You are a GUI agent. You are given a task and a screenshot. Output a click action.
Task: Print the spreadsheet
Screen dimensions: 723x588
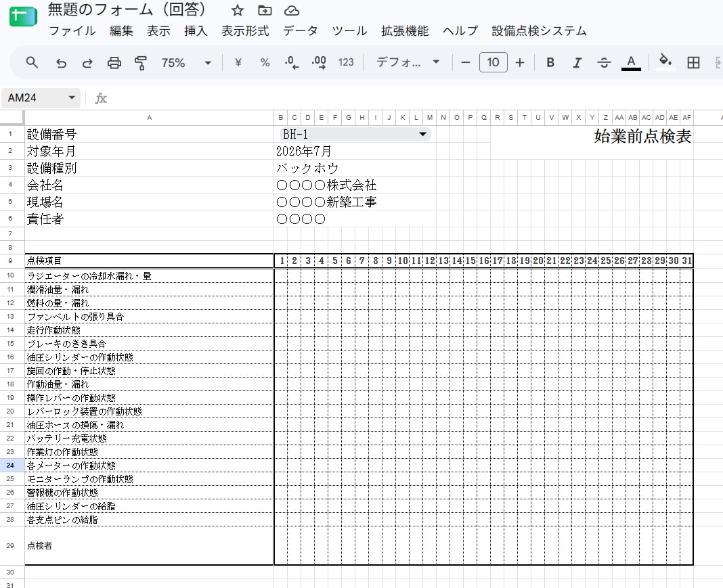point(114,63)
